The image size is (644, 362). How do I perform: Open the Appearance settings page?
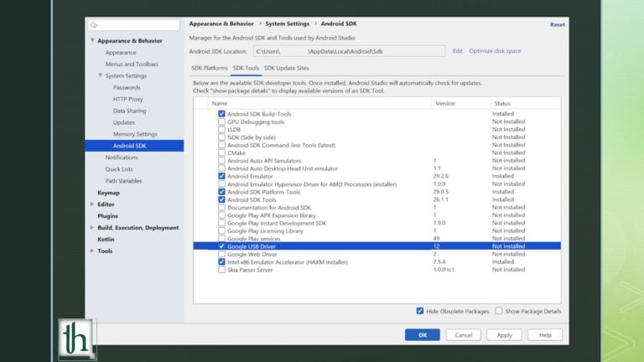pos(121,53)
